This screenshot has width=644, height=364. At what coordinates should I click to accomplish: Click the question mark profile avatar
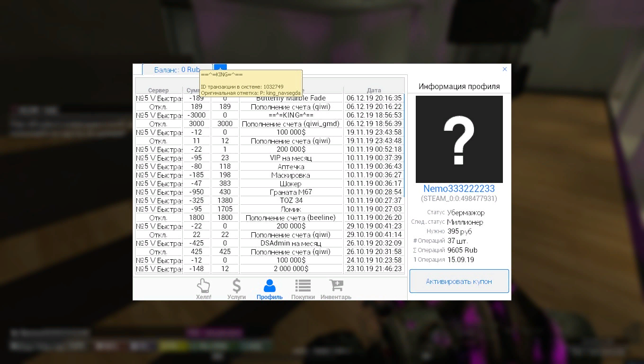click(459, 139)
